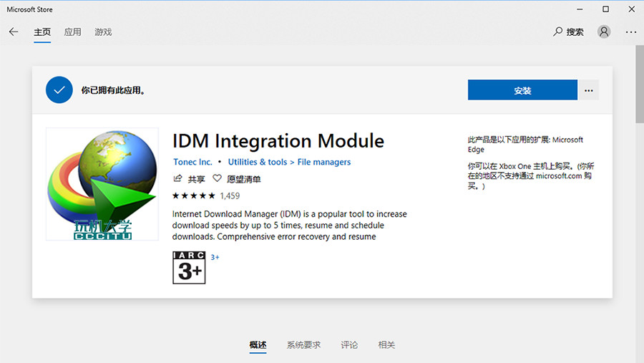Open the search magnifier icon

pos(559,32)
